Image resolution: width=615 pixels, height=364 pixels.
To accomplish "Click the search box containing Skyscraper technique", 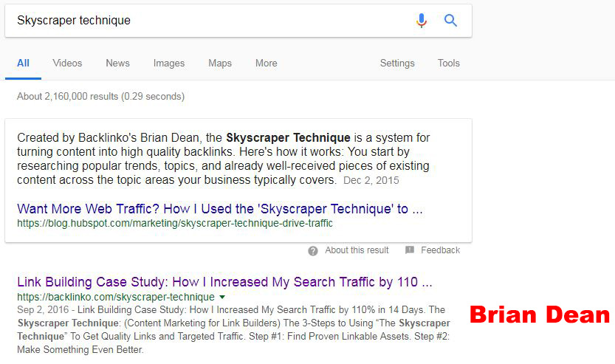I will pyautogui.click(x=238, y=21).
